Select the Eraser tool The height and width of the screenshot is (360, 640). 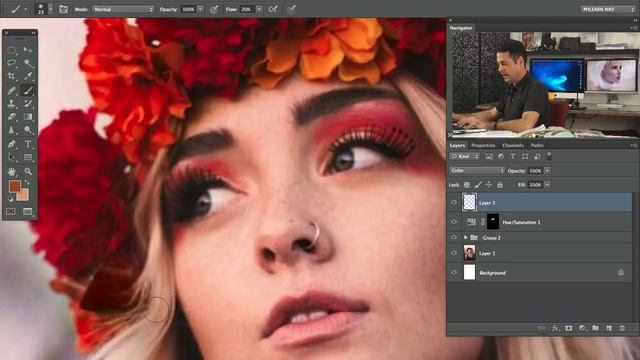pos(11,117)
